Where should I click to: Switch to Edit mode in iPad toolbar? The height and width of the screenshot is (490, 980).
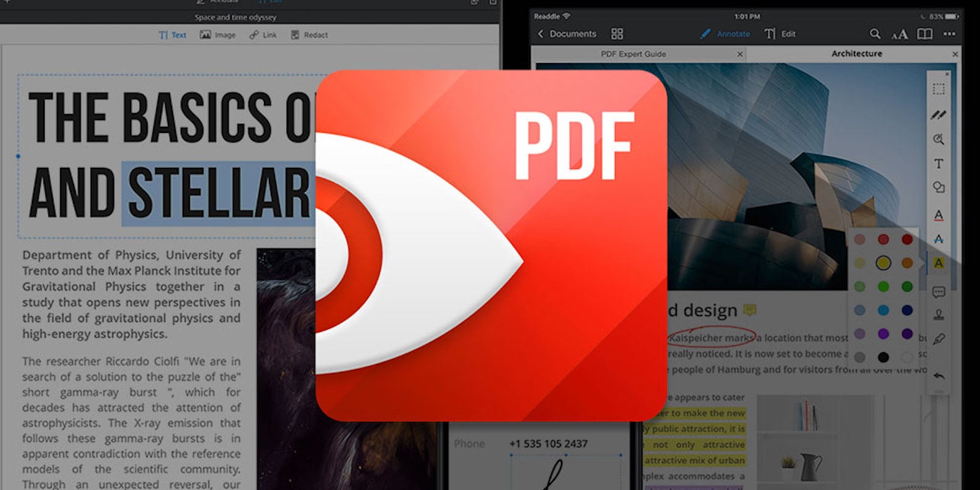pos(780,34)
